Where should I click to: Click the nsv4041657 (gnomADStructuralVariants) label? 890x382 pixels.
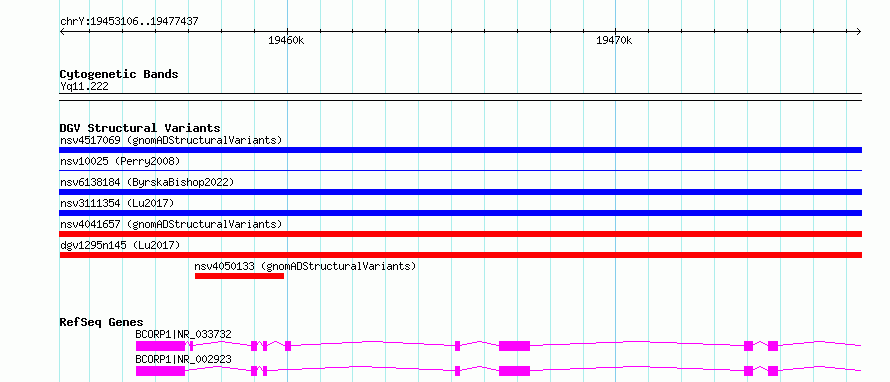point(171,224)
